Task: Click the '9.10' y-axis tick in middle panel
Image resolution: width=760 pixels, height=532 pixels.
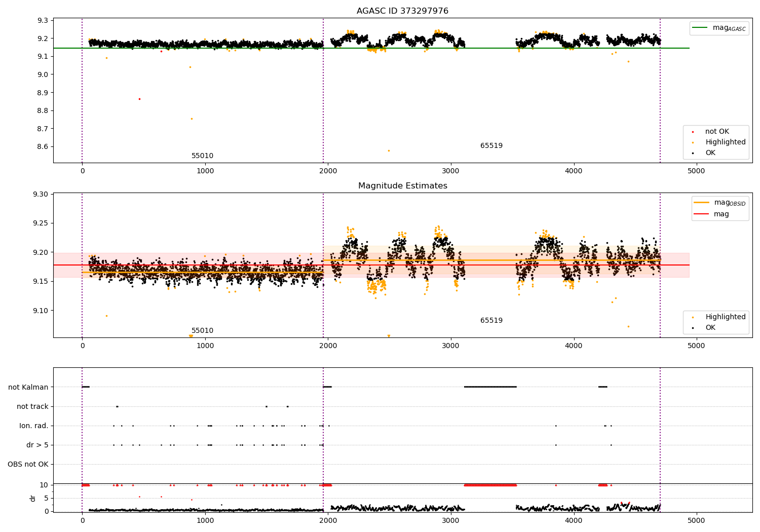Action: tap(41, 311)
